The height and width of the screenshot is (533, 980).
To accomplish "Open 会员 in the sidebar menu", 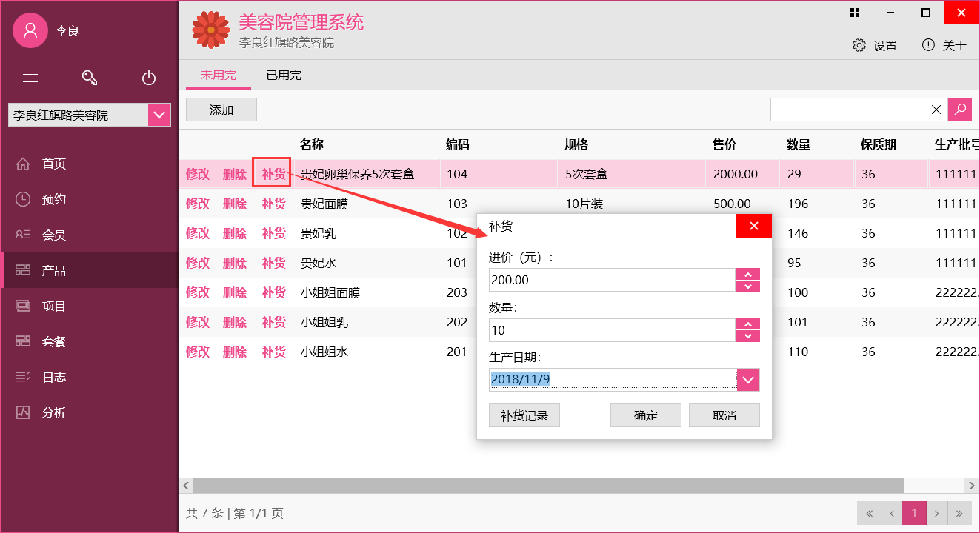I will pyautogui.click(x=53, y=235).
